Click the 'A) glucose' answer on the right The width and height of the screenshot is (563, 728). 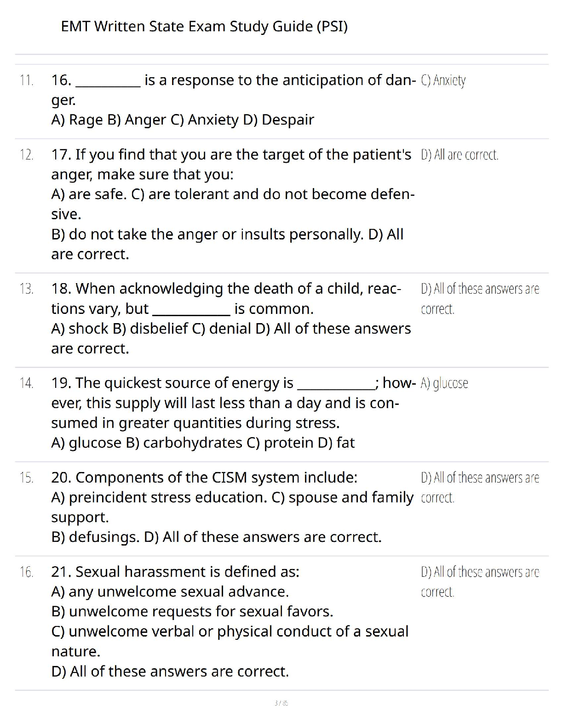click(x=444, y=383)
